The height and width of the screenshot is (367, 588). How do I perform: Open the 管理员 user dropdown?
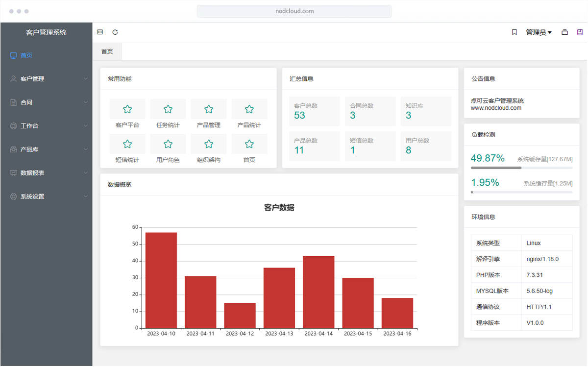point(539,32)
